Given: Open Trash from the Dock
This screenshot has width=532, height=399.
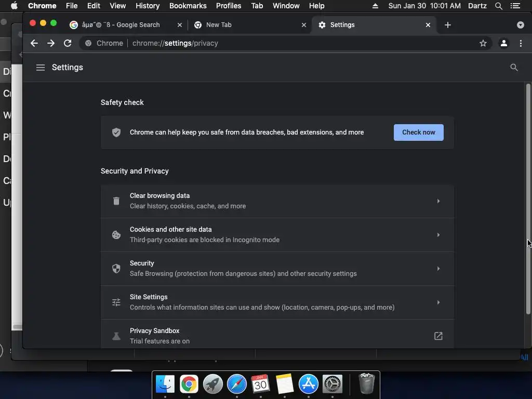Looking at the screenshot, I should click(366, 383).
